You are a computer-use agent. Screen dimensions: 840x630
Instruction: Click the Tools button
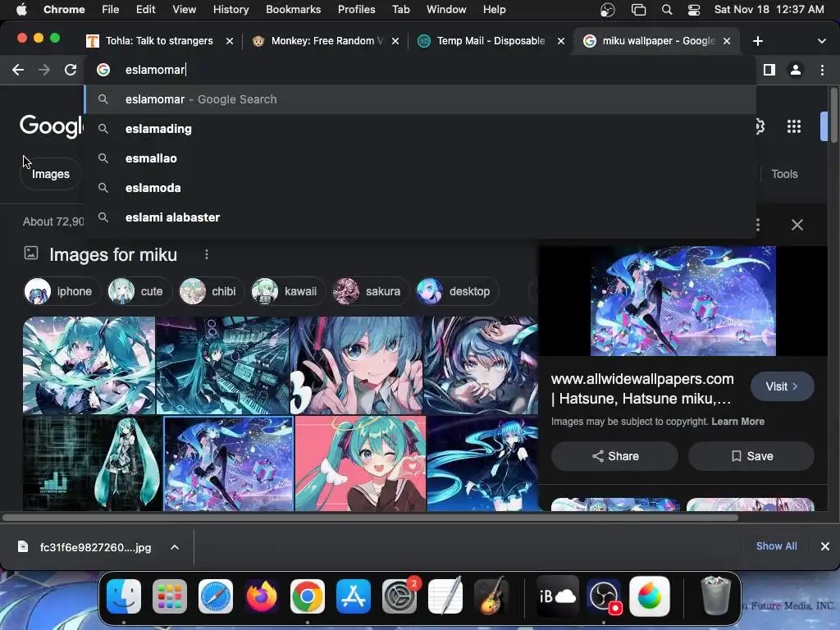point(784,174)
